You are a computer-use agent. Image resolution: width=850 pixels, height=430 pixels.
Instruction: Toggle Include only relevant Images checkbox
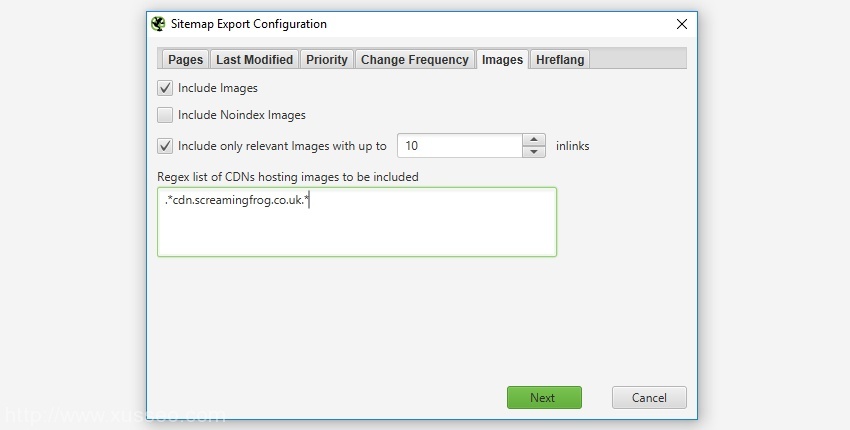(165, 146)
